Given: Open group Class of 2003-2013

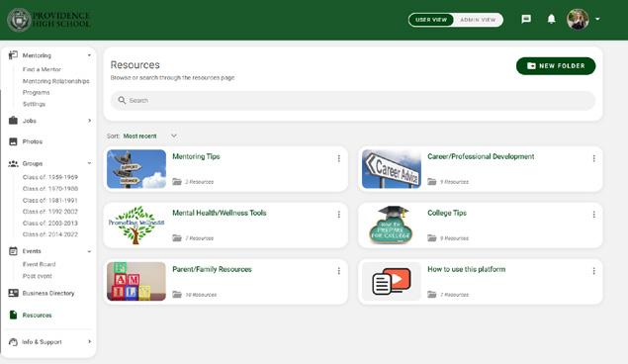Looking at the screenshot, I should (x=50, y=223).
